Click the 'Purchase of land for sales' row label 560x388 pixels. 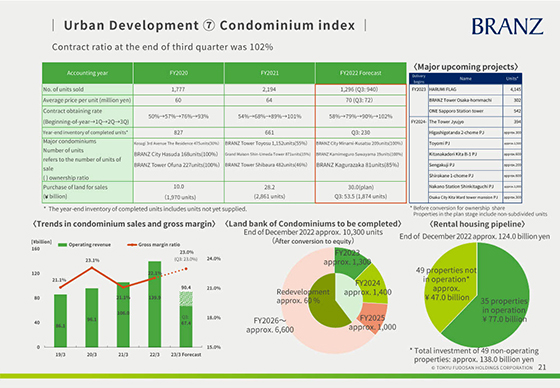75,187
